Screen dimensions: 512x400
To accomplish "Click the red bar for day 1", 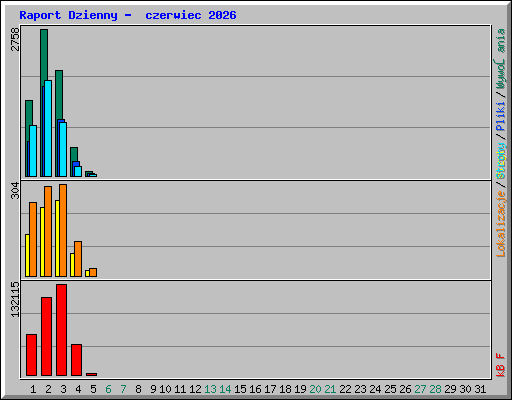I will (x=31, y=355).
